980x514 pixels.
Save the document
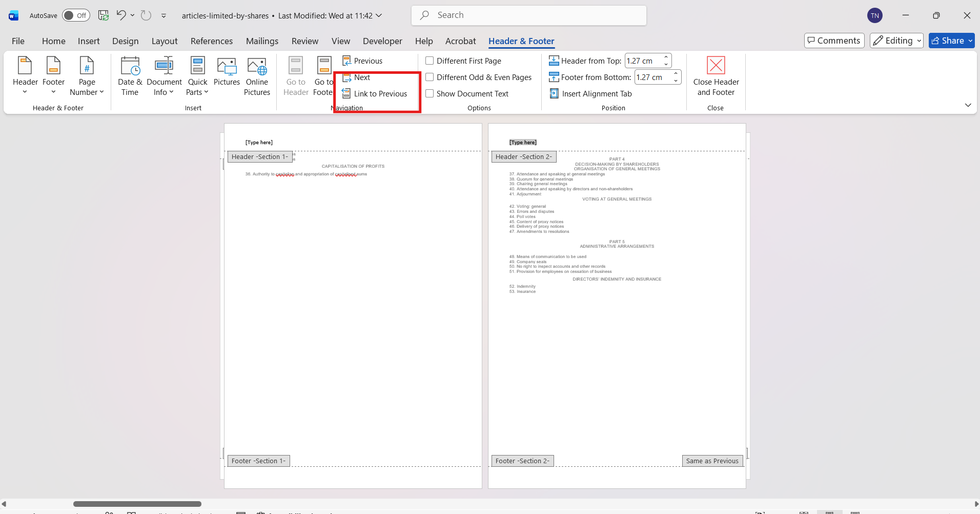pyautogui.click(x=104, y=15)
